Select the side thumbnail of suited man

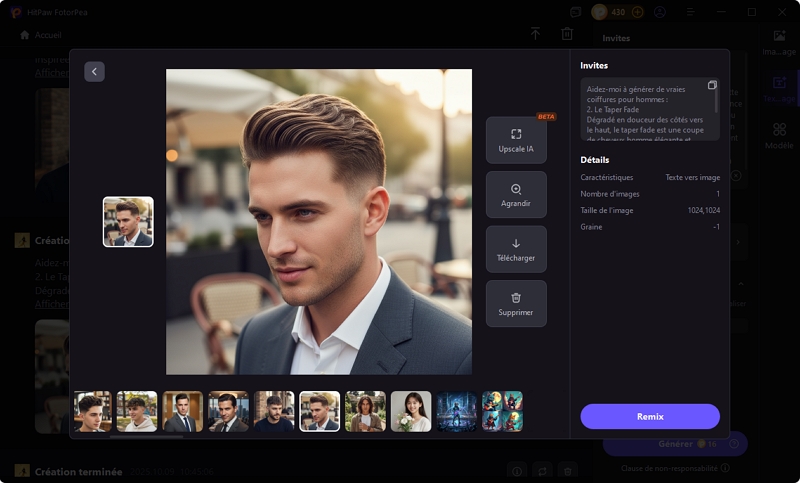pyautogui.click(x=128, y=222)
